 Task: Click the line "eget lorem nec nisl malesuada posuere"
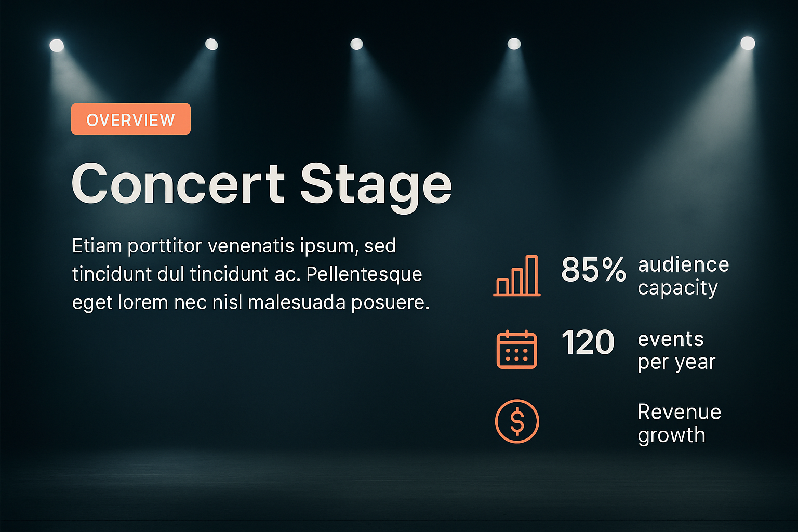[250, 302]
